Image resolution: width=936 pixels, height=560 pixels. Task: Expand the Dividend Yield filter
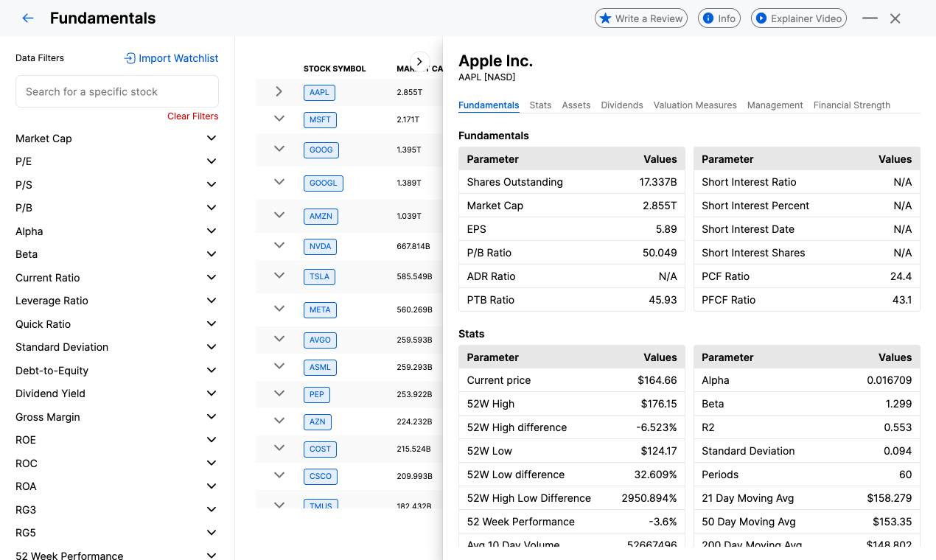tap(117, 393)
